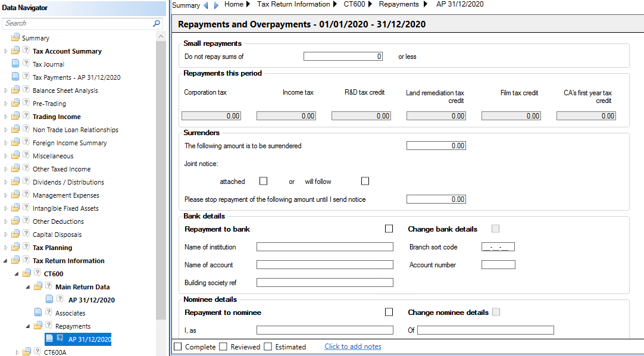Click the navigate forward arrow beside Summary
Viewport: 644px width, 356px height.
[216, 5]
